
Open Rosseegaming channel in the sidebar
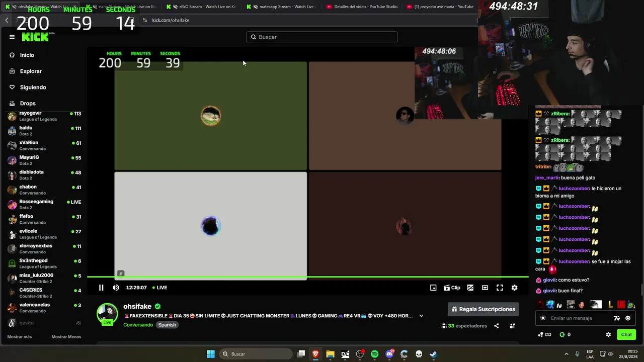[44, 205]
